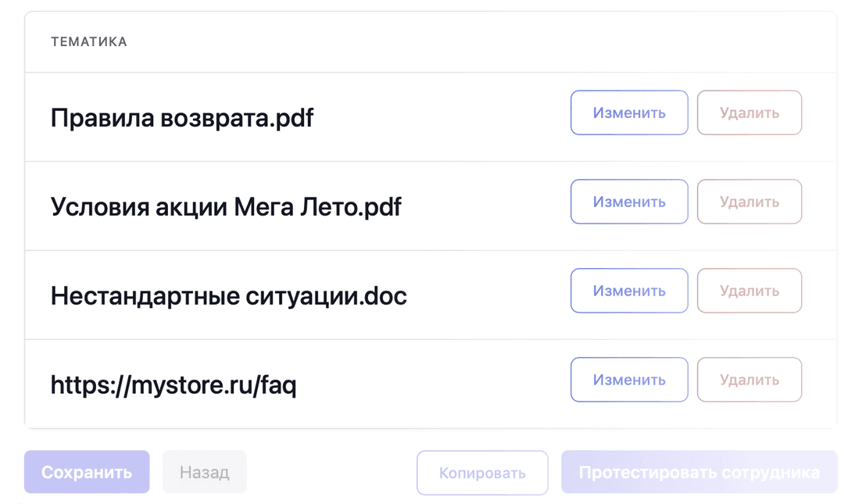The height and width of the screenshot is (504, 844).
Task: Click Протестировать сотрудника
Action: point(698,472)
